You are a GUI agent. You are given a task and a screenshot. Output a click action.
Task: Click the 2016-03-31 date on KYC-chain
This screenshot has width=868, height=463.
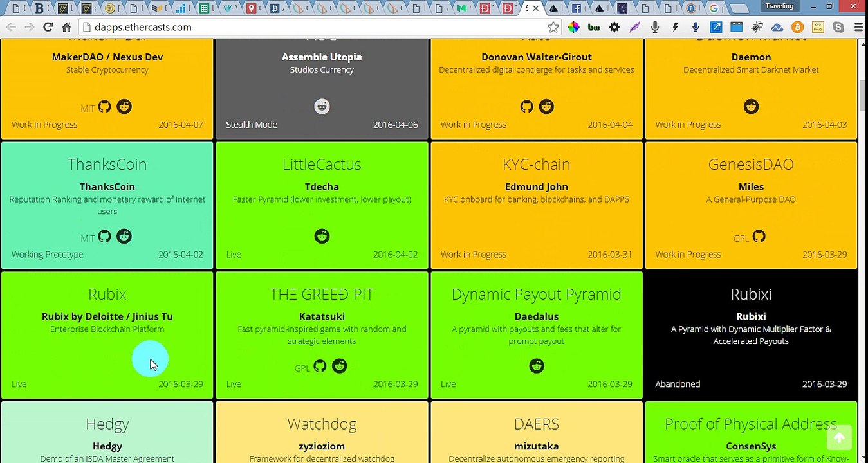coord(609,255)
